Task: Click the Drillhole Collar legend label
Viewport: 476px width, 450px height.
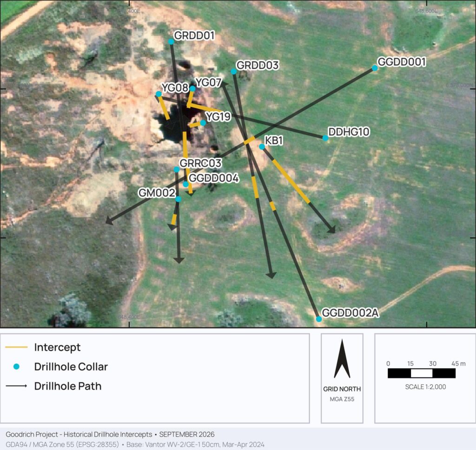Action: 71,367
